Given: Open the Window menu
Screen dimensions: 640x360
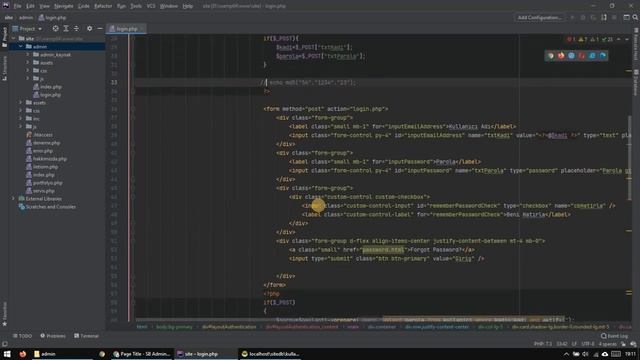Looking at the screenshot, I should [169, 6].
